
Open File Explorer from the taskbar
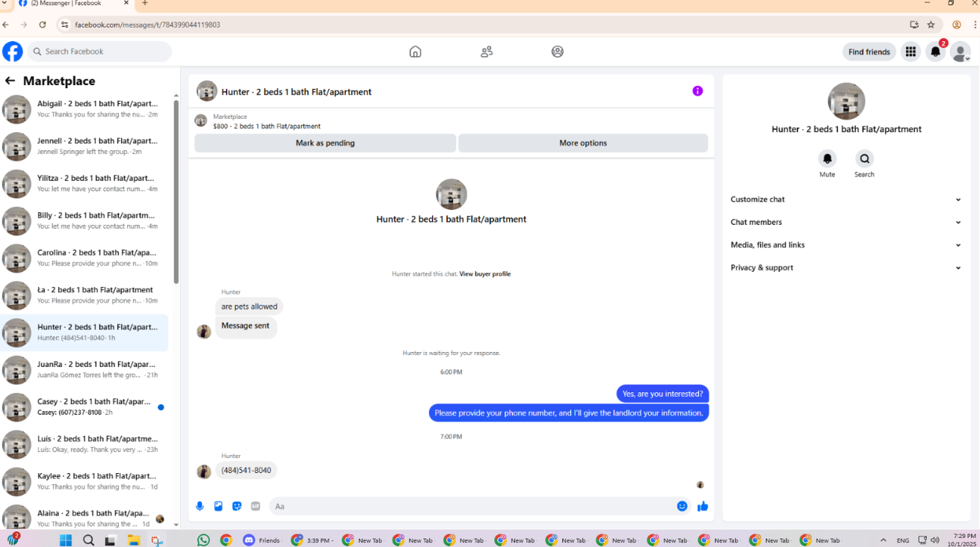134,540
